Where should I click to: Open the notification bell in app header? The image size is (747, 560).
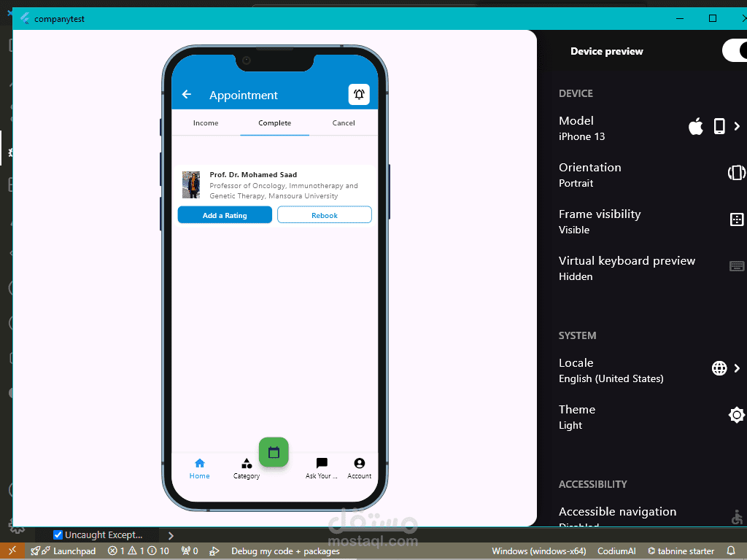359,94
